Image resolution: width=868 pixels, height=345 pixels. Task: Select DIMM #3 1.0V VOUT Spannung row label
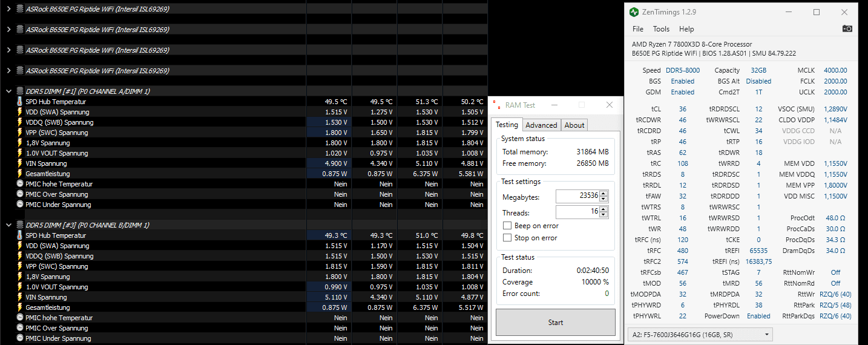(57, 287)
